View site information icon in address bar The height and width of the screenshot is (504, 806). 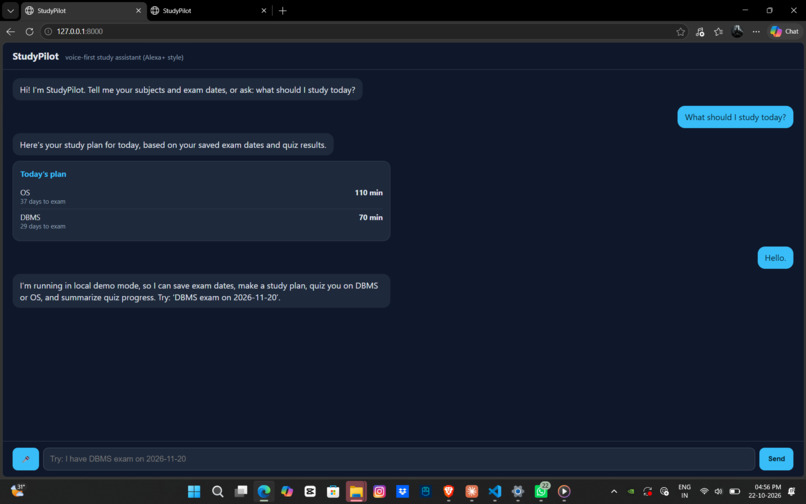(48, 31)
